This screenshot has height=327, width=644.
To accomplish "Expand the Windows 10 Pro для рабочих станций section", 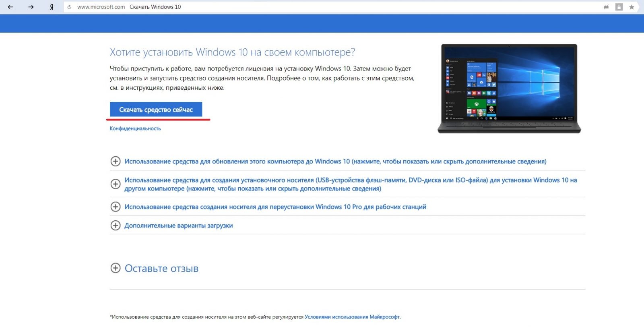I will 275,207.
